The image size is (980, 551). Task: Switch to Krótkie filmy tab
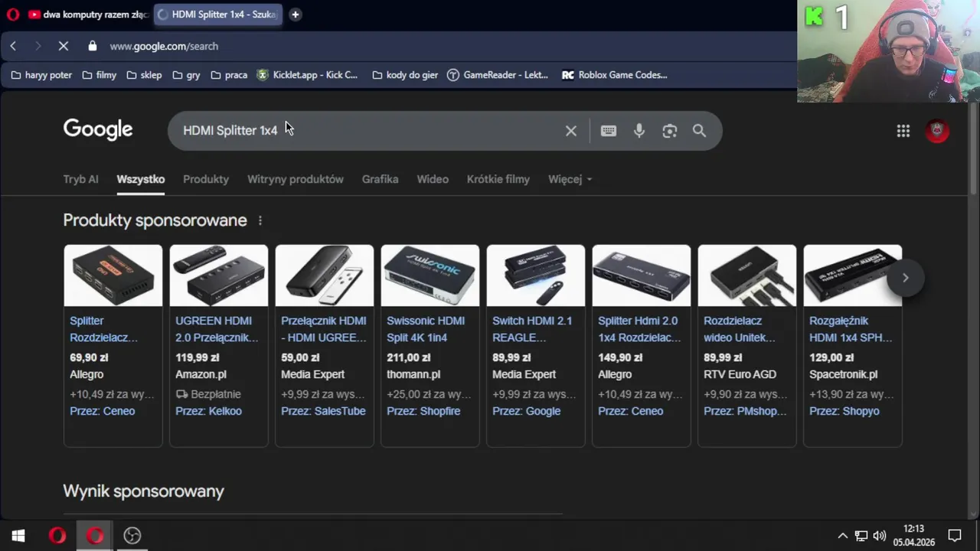[x=498, y=179]
